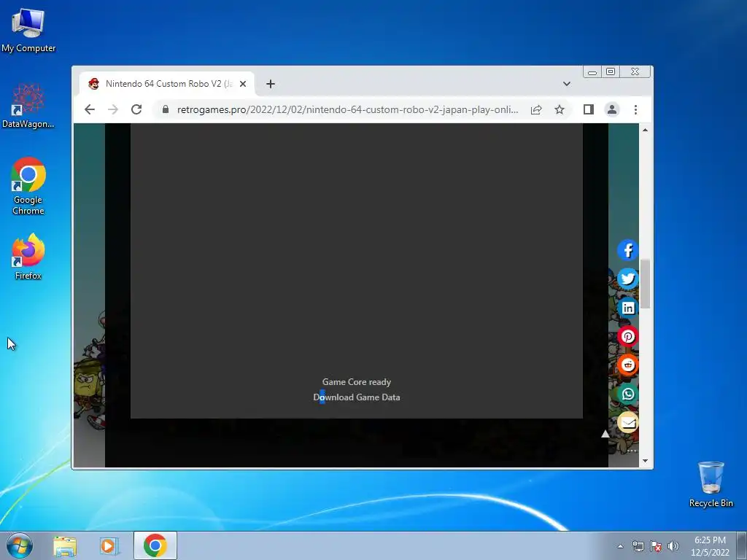The image size is (747, 560).
Task: Reload the retrogames.pro page
Action: point(136,109)
